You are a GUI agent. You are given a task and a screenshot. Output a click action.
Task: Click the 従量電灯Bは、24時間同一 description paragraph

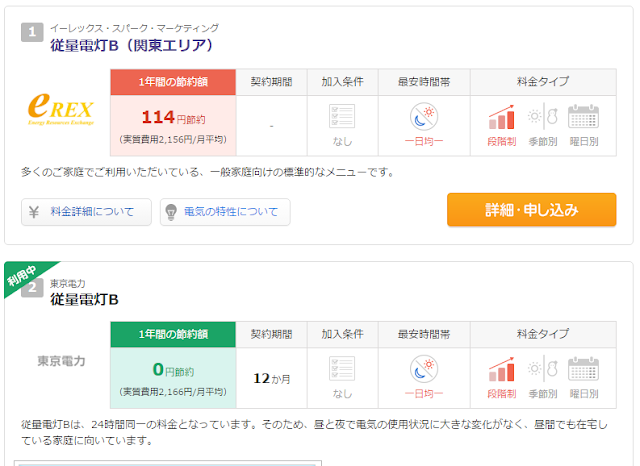click(x=314, y=433)
